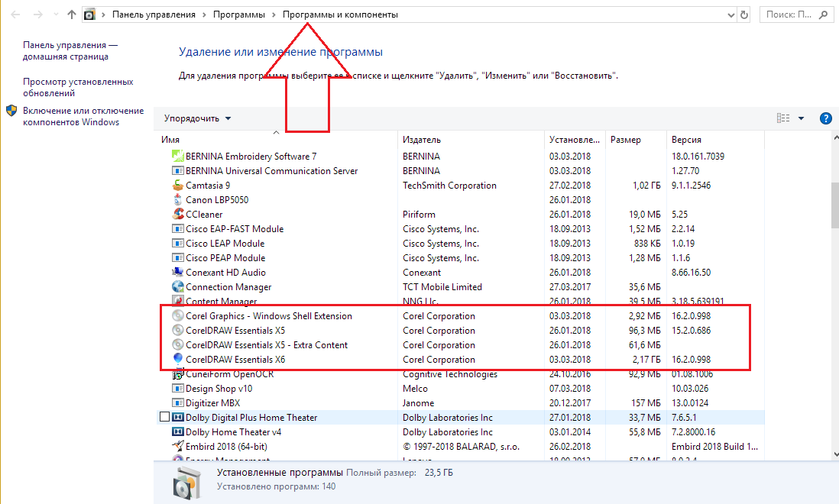Click the CCleaner program icon
The image size is (839, 504).
(177, 215)
